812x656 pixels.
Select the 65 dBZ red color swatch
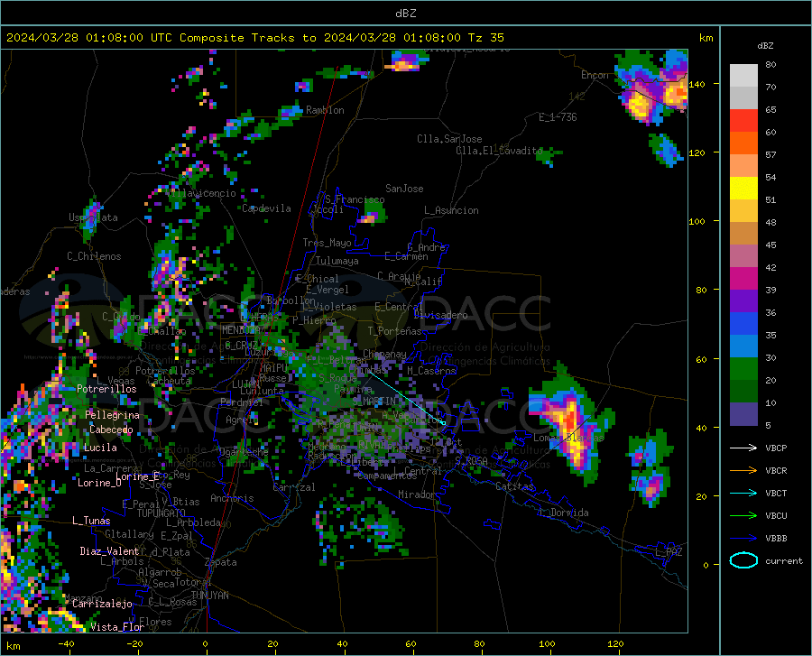tap(743, 120)
